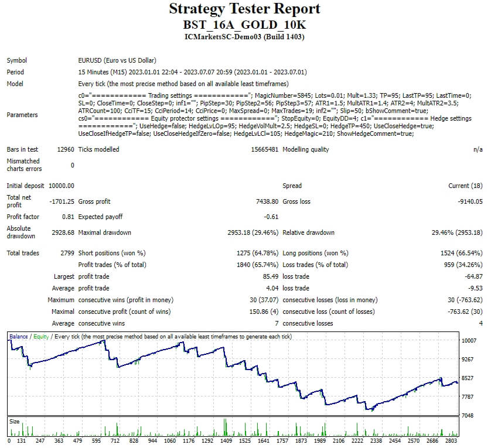Screen dimensions: 491x448
Task: Click largest loss trade value -64.87
Action: 474,276
